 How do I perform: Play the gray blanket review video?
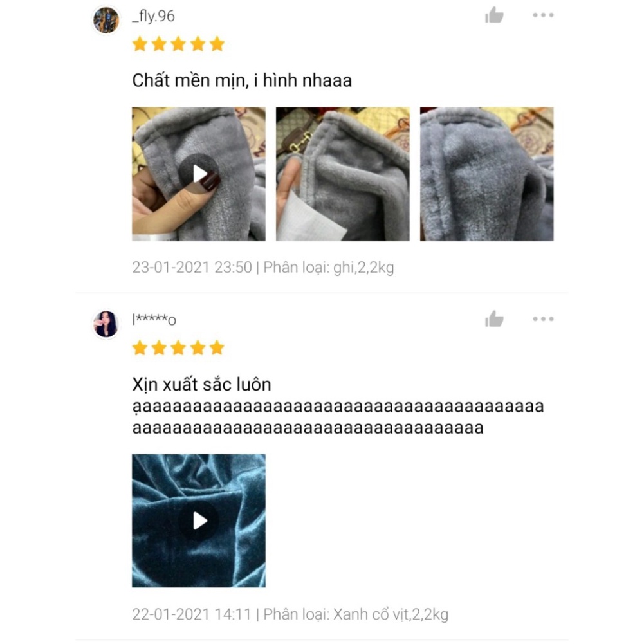(199, 174)
